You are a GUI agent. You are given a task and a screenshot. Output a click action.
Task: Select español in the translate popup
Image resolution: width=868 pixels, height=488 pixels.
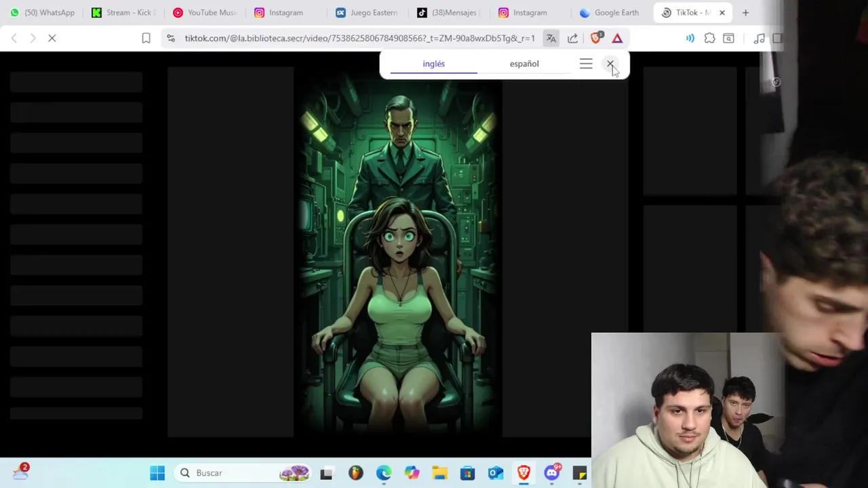point(524,64)
